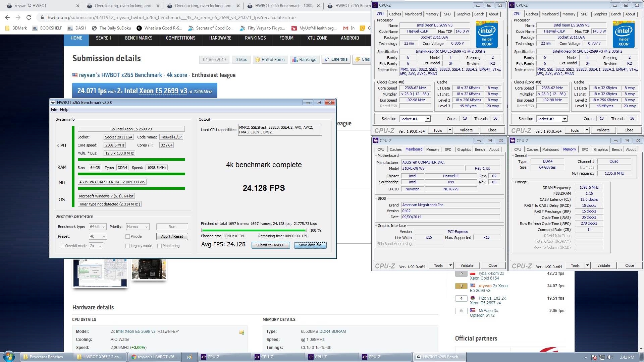
Task: Click the site lock icon in address bar
Action: point(42,17)
